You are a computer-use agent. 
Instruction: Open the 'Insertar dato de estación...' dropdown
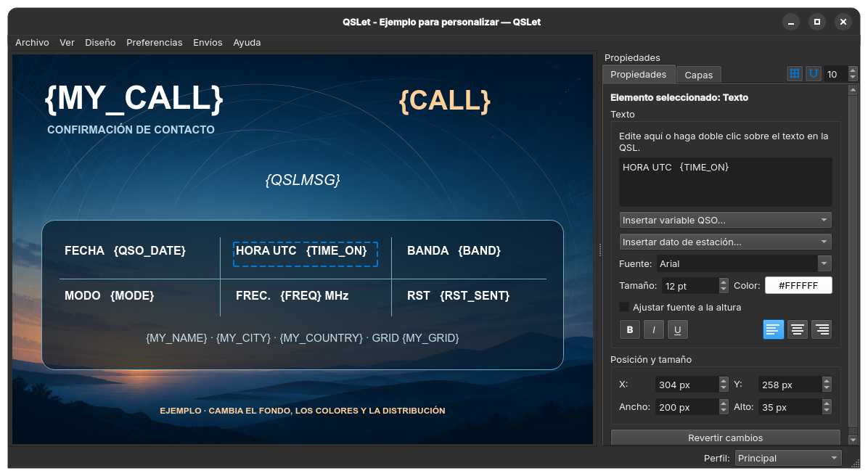[x=725, y=242]
